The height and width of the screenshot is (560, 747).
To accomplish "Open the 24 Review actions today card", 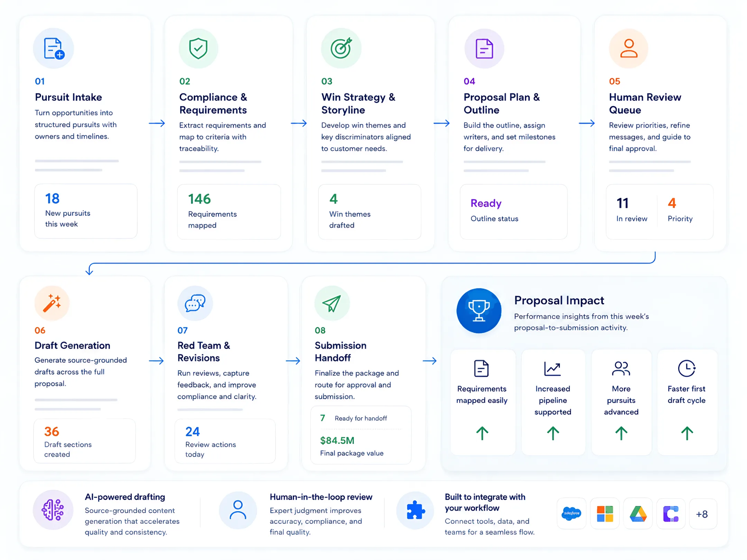I will 225,441.
